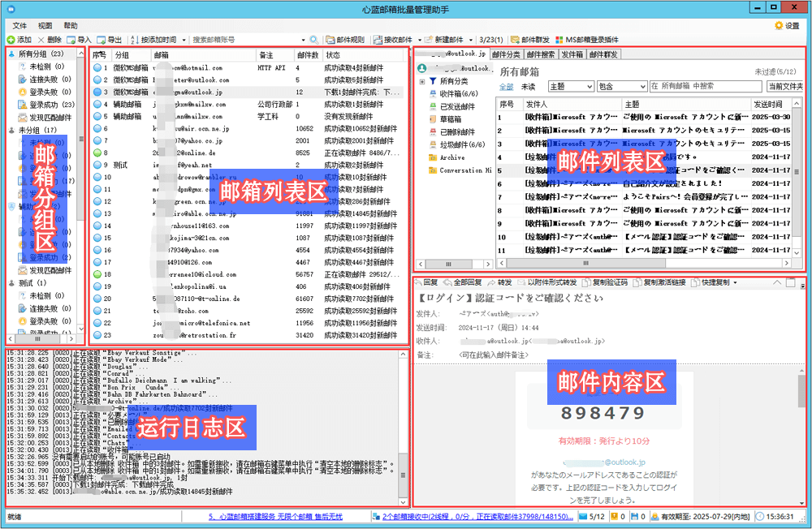
Task: Select 收件箱(6/6) inbox folder
Action: click(454, 93)
